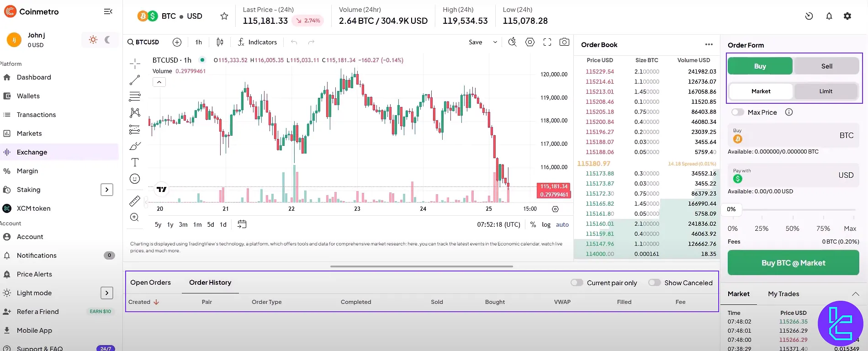
Task: Open the Order History tab
Action: pos(210,282)
